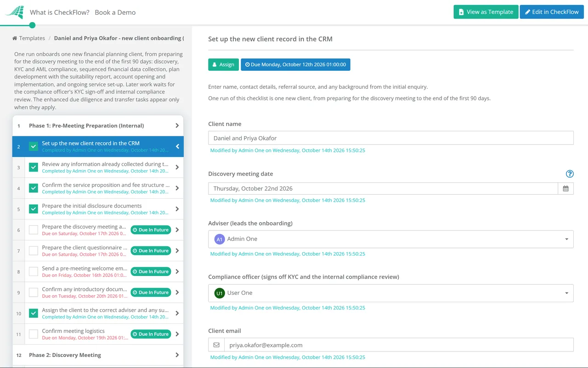
Task: Uncheck 'Prepare the initial disclosure documents' checkbox
Action: pos(34,209)
